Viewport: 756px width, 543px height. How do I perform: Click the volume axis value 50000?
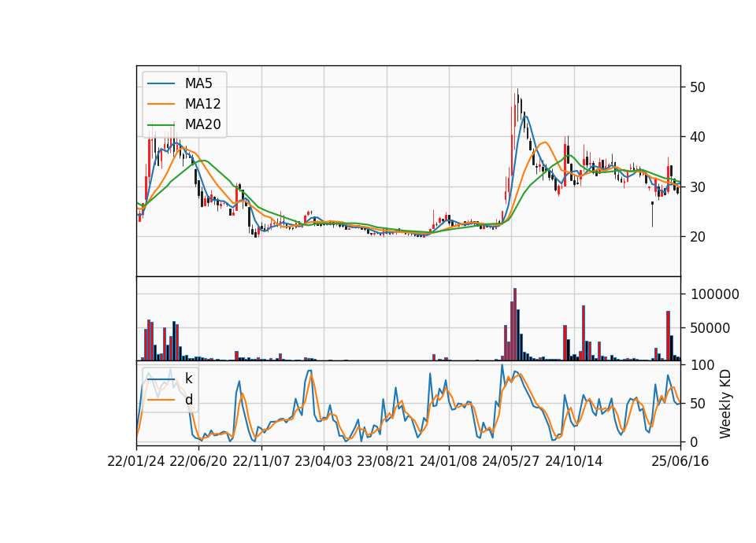(710, 328)
